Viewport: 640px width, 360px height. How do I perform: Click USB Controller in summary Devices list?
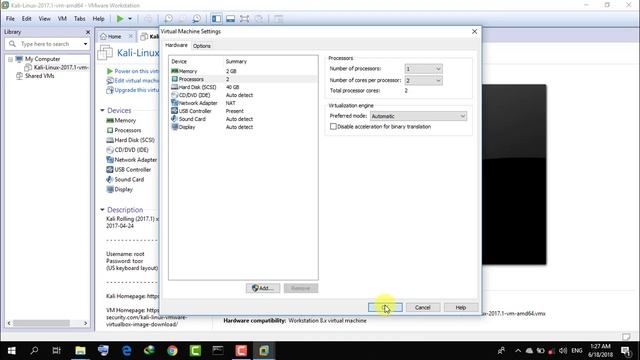click(x=129, y=169)
